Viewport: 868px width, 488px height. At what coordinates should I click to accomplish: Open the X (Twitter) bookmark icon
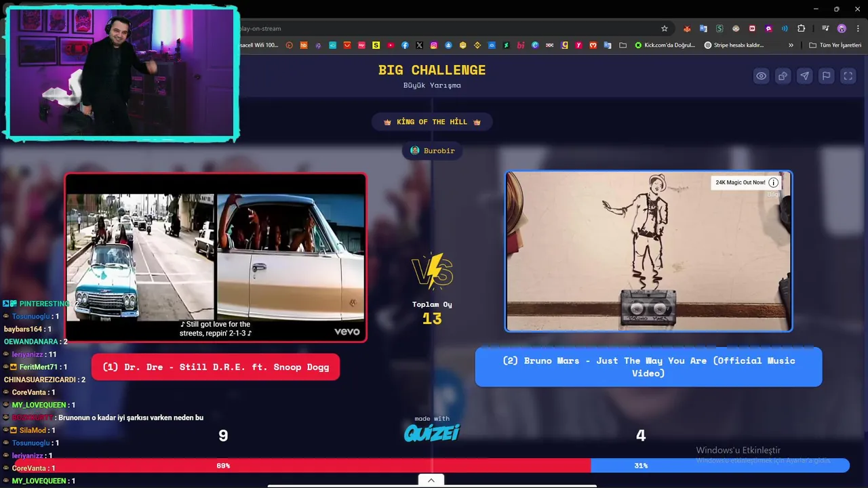point(419,45)
